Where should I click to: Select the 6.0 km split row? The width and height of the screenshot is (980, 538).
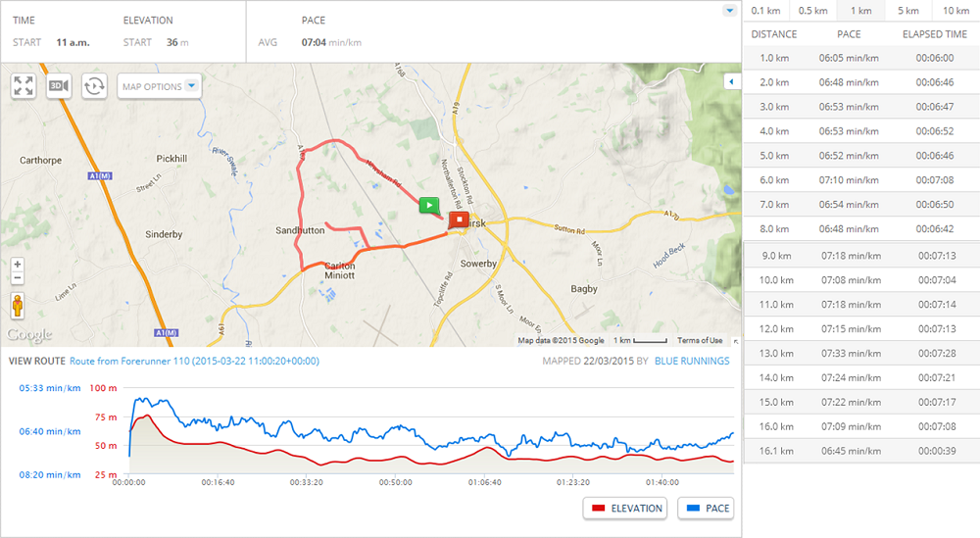860,180
